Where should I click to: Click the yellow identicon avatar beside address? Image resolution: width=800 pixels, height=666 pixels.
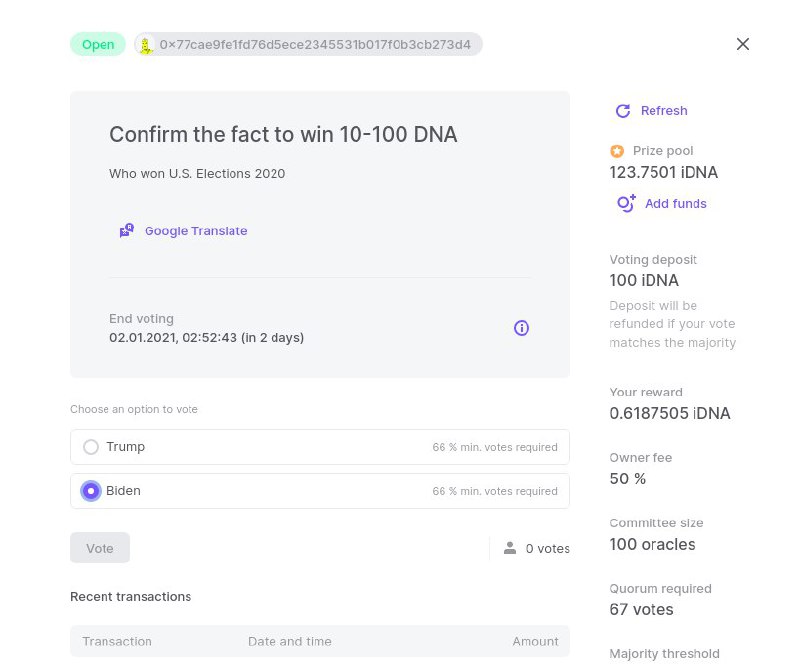coord(146,45)
